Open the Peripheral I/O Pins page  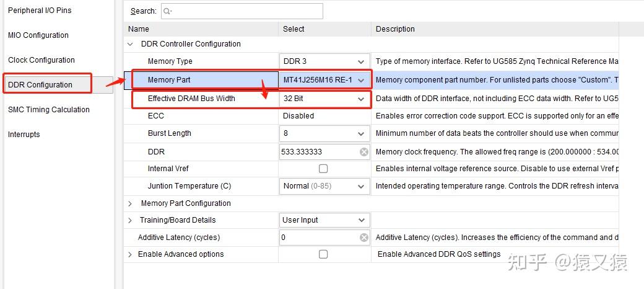[x=40, y=11]
